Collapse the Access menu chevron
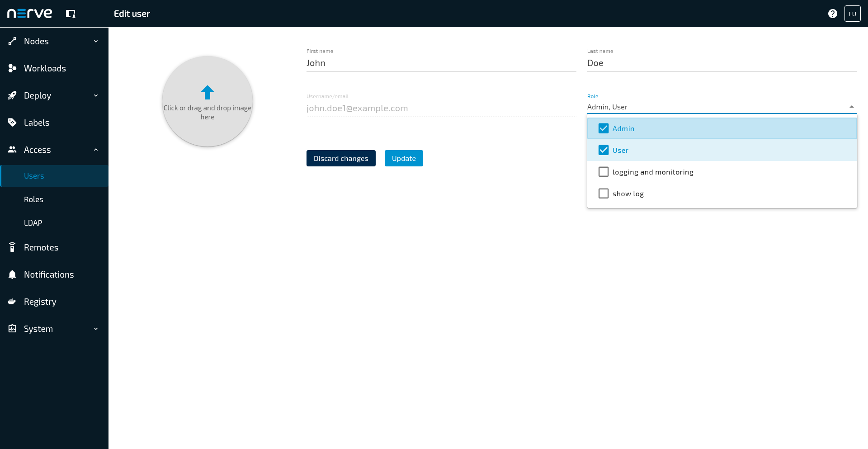This screenshot has width=868, height=449. tap(96, 150)
